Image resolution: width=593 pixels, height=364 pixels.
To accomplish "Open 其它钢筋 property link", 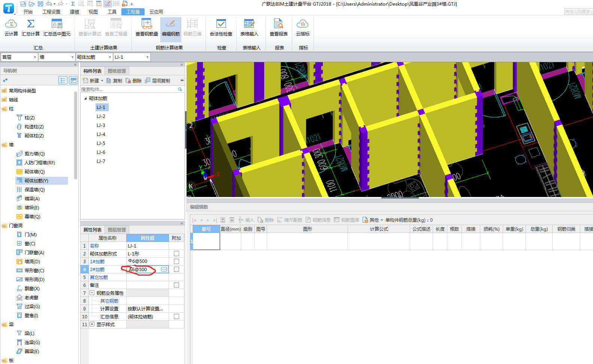I will click(x=109, y=301).
